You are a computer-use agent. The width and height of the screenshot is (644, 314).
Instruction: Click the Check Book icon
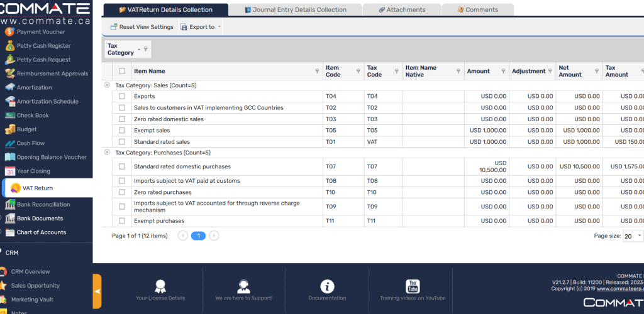pos(10,115)
